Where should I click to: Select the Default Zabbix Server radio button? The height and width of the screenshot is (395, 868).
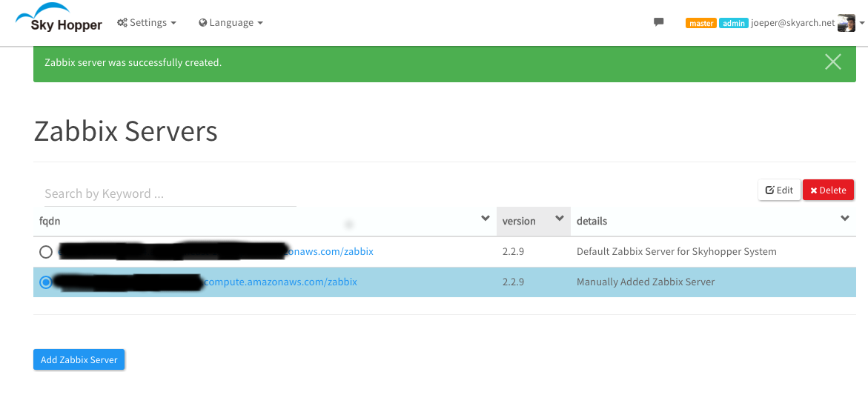(x=46, y=252)
